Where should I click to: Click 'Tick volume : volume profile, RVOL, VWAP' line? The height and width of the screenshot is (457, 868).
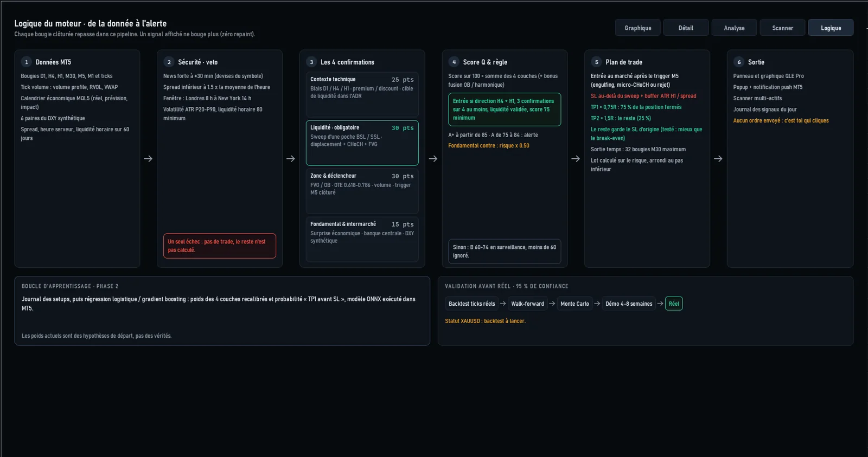[69, 87]
